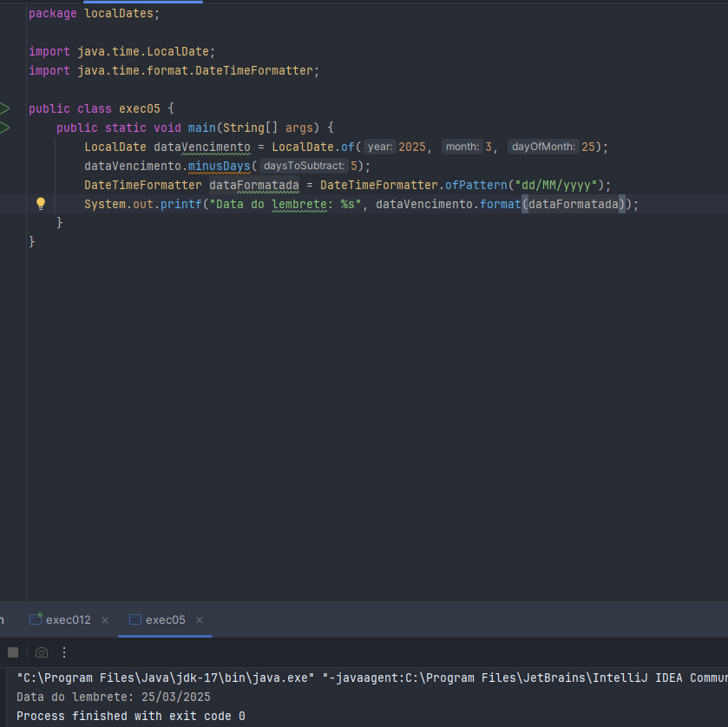This screenshot has height=727, width=728.
Task: Stop the running process with the square icon
Action: [13, 652]
